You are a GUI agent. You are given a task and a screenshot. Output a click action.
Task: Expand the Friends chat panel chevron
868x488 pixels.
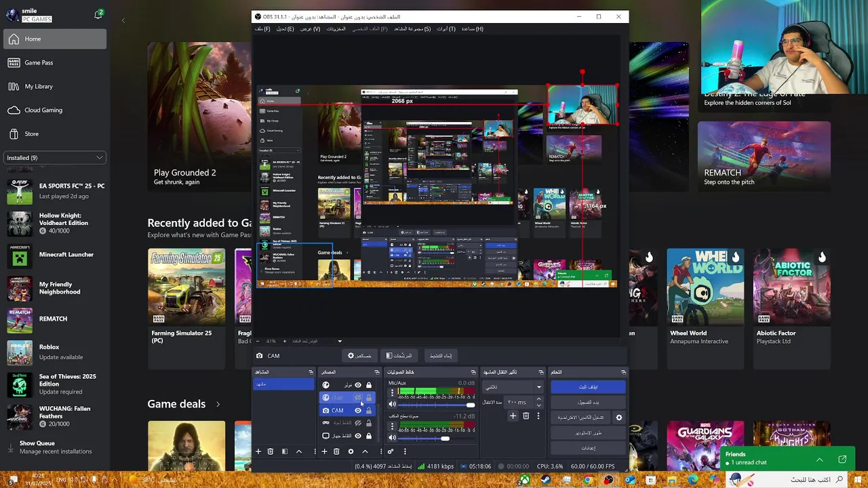click(819, 460)
